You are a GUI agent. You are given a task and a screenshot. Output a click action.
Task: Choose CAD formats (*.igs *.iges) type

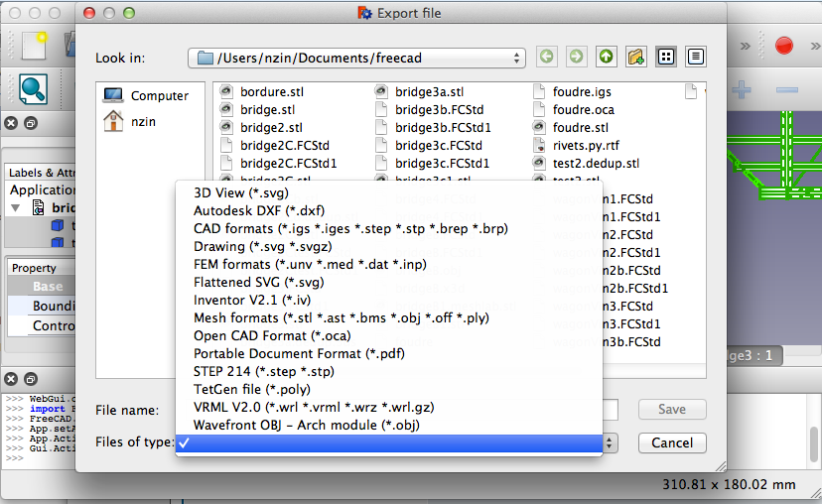[x=389, y=228]
